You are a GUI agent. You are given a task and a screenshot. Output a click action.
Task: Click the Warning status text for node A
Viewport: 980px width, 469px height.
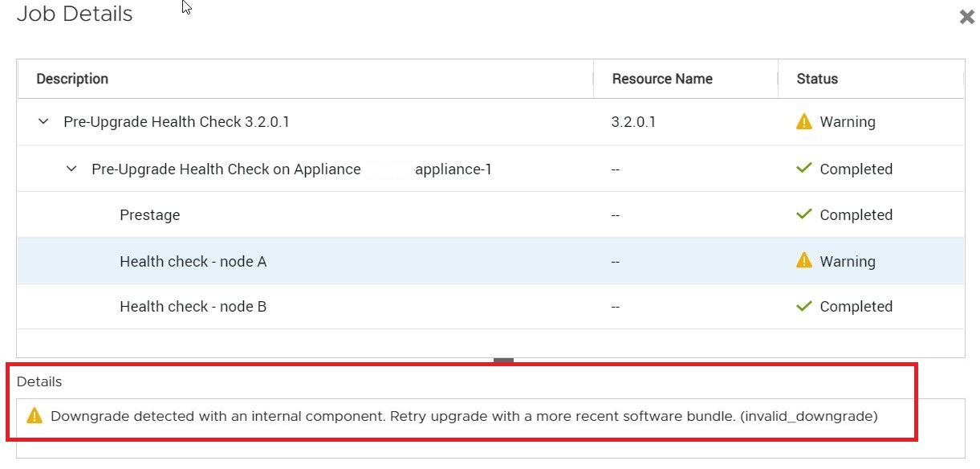[847, 262]
